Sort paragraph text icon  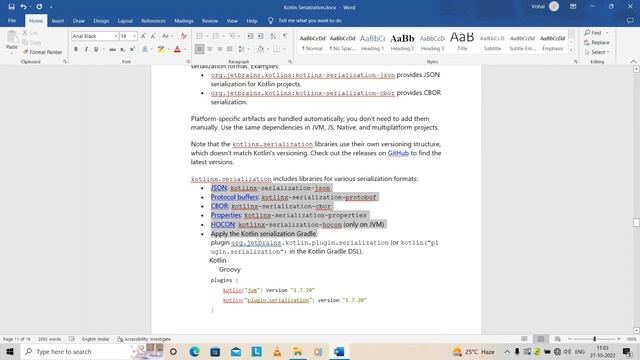point(273,36)
